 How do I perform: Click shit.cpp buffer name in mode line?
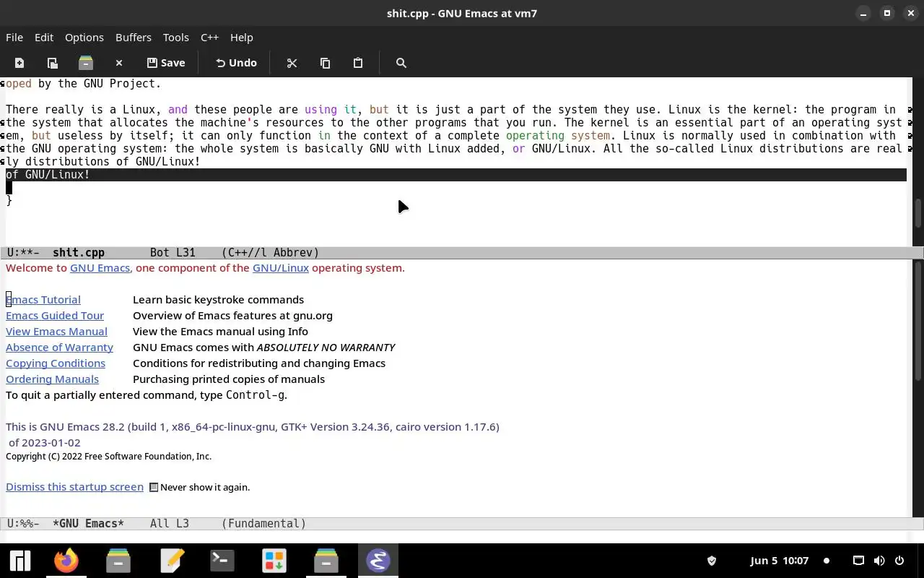pyautogui.click(x=79, y=252)
